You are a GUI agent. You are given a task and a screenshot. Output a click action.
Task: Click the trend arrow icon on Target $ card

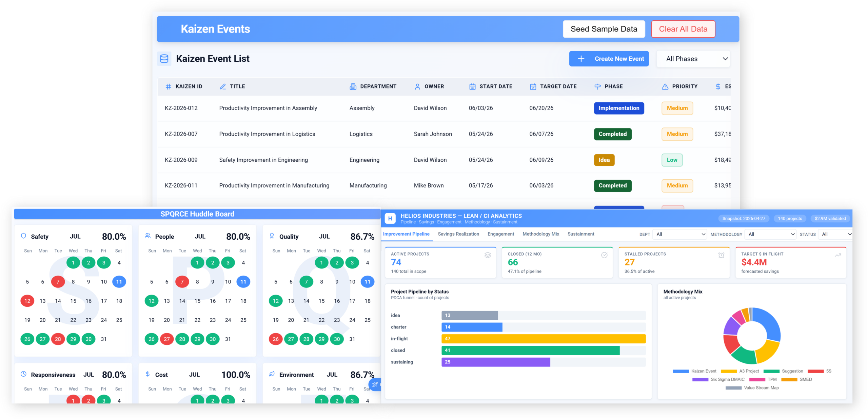pyautogui.click(x=838, y=255)
